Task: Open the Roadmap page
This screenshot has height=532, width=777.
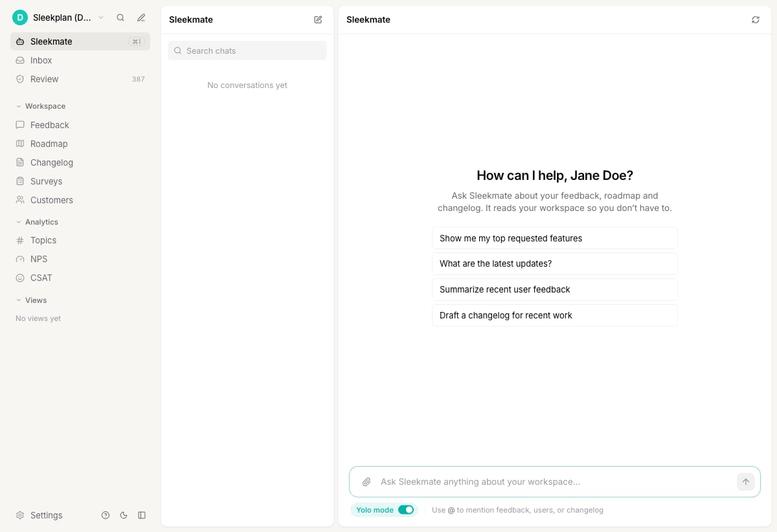Action: coord(80,144)
